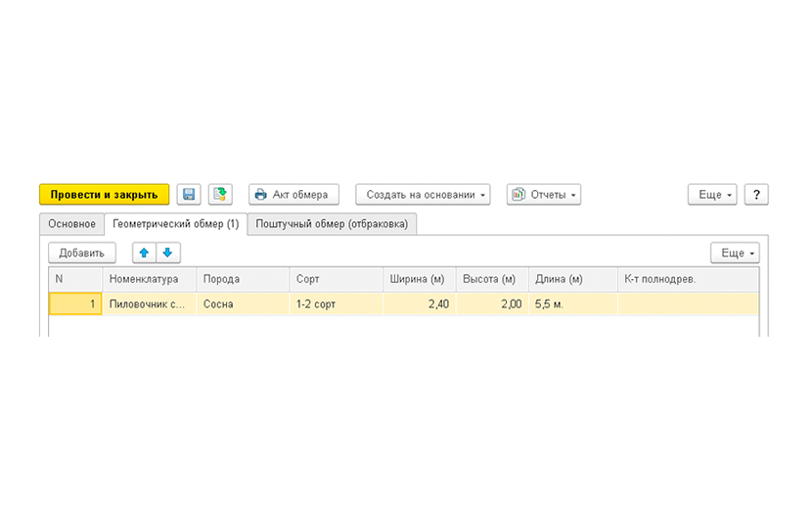Click the printer icon on Акт обмера
This screenshot has width=812, height=510.
pos(261,195)
